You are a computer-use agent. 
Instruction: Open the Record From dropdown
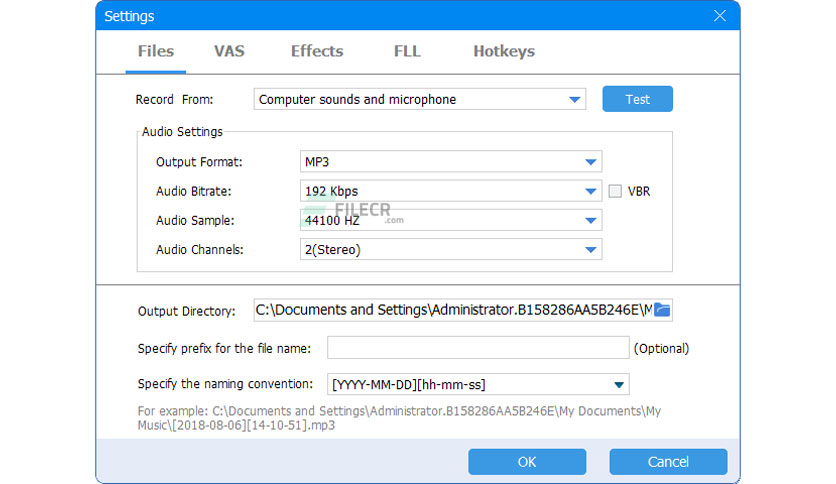[x=420, y=99]
